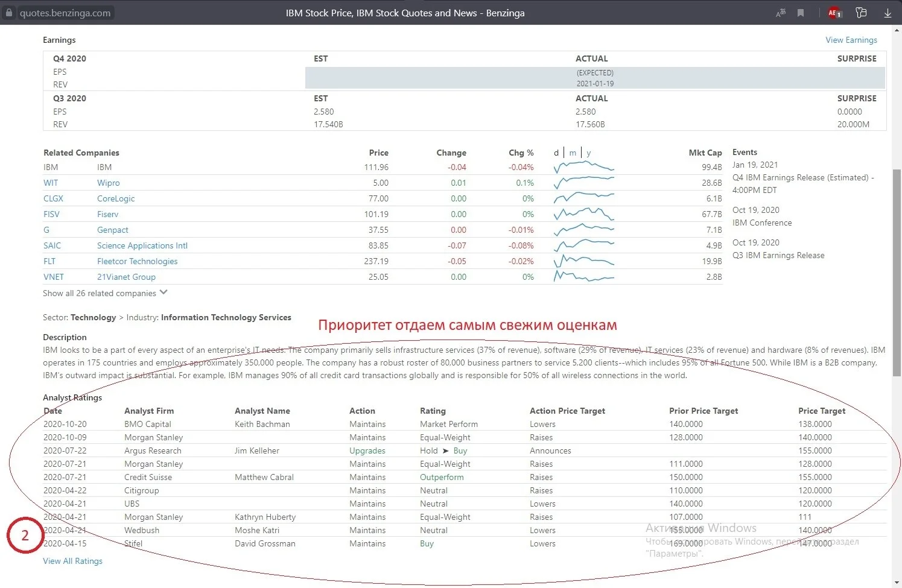Follow the View All Ratings link
The width and height of the screenshot is (902, 588).
click(72, 561)
